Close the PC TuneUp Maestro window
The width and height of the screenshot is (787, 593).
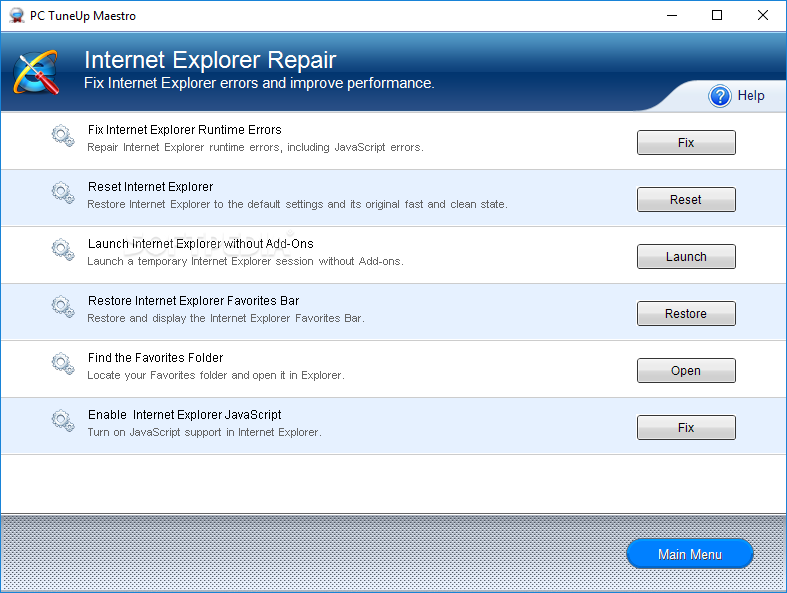coord(762,16)
